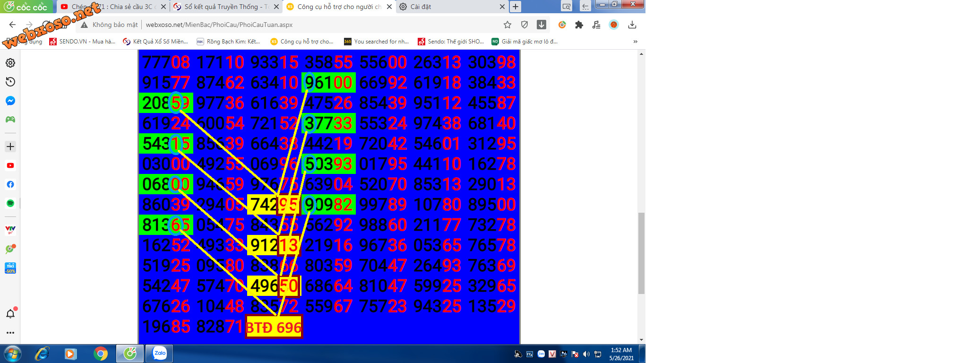Viewport: 980px width, 363px height.
Task: Open YouTube from the sidebar
Action: tap(10, 165)
